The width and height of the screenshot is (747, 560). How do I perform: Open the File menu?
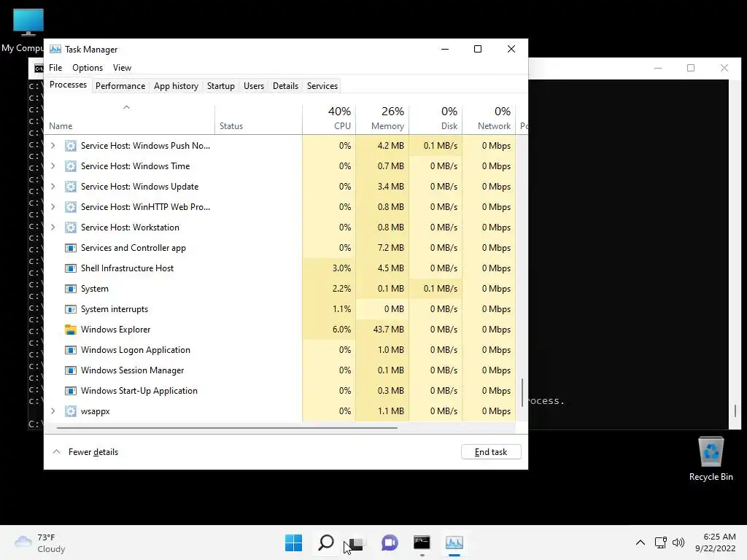pos(55,68)
